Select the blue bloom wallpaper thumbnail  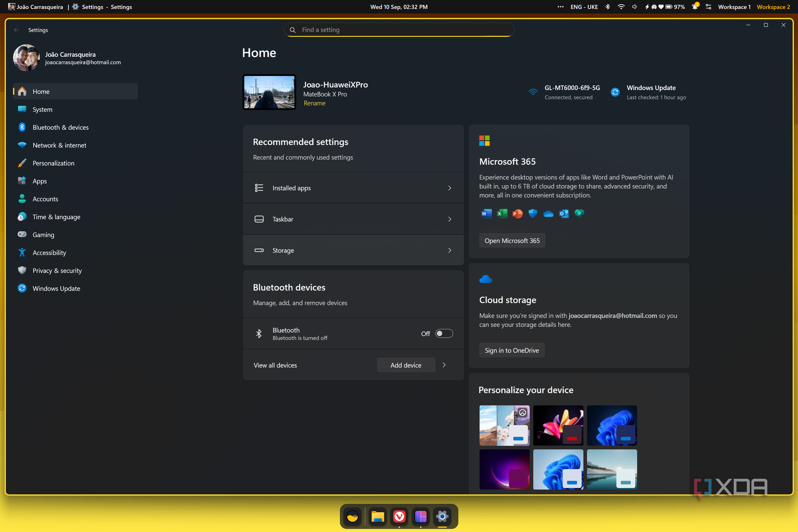point(611,425)
